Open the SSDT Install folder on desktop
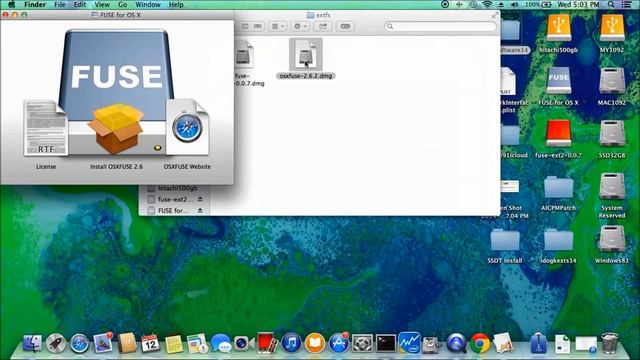The width and height of the screenshot is (640, 360). coord(505,240)
